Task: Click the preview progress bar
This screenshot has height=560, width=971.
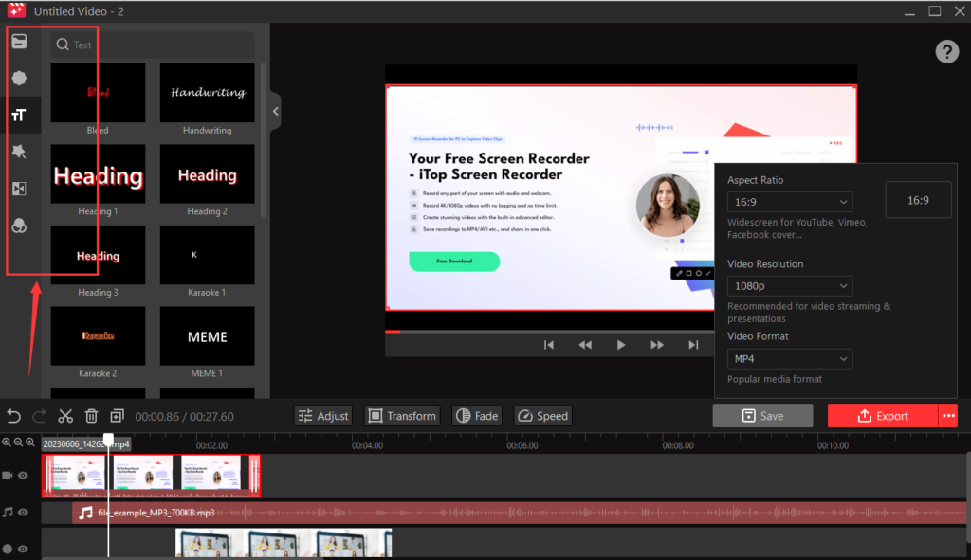Action: pyautogui.click(x=549, y=332)
